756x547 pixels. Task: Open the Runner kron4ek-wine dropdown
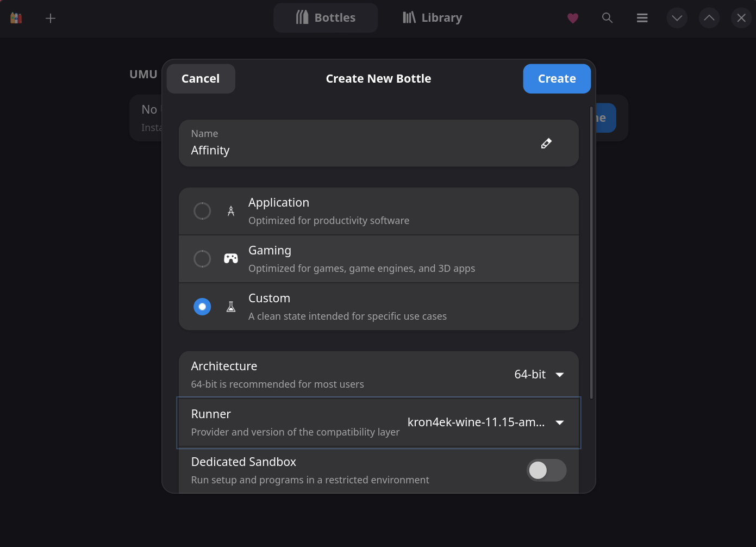(x=486, y=422)
